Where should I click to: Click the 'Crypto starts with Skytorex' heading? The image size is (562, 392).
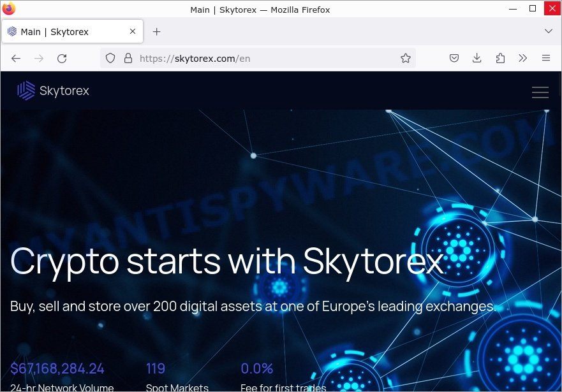click(227, 262)
